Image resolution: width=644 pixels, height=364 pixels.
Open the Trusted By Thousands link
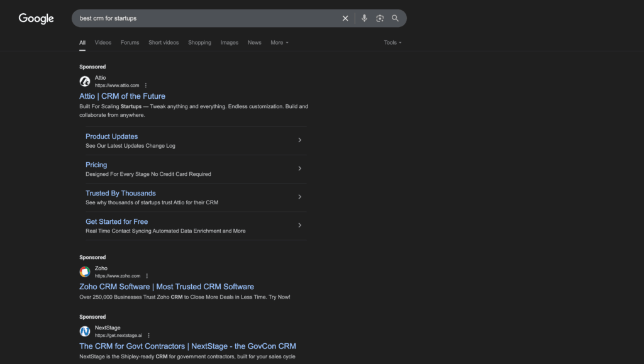121,193
